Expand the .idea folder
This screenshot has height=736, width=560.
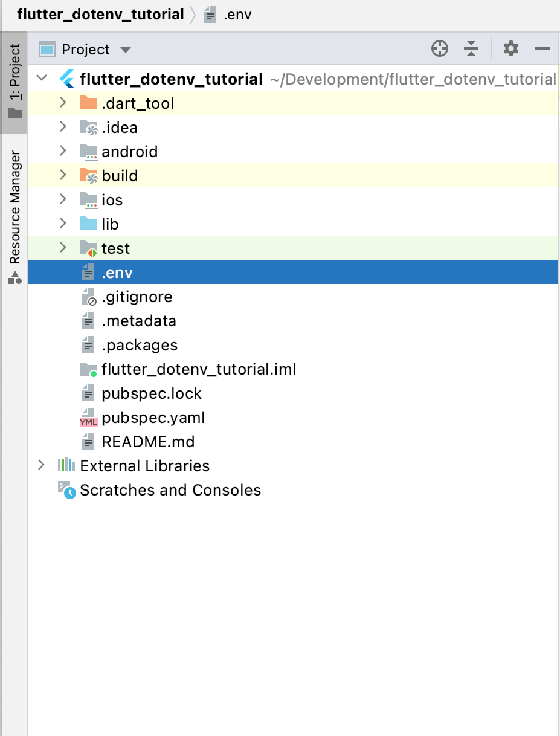tap(63, 127)
